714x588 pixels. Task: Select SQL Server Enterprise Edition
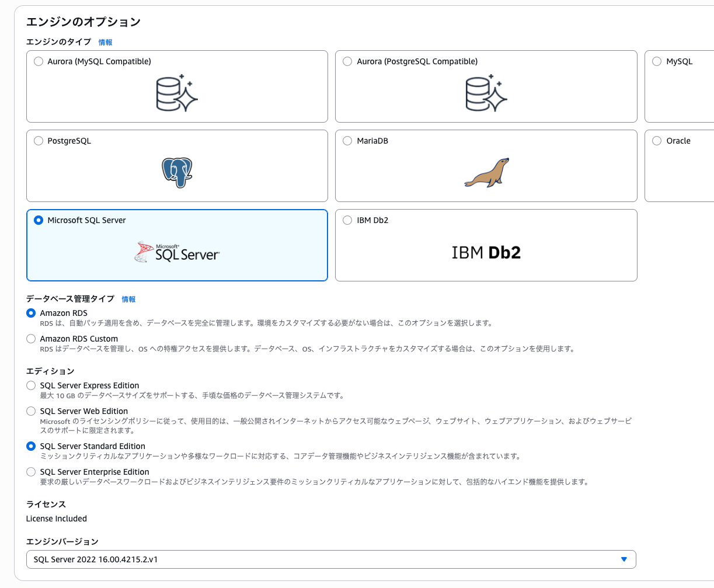(x=31, y=472)
